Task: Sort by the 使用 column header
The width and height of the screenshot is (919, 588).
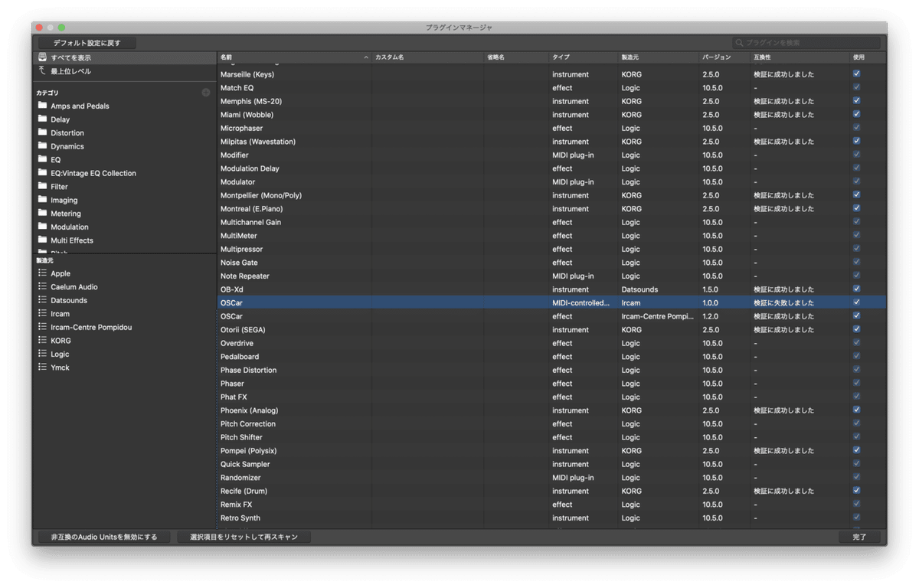Action: pyautogui.click(x=868, y=57)
